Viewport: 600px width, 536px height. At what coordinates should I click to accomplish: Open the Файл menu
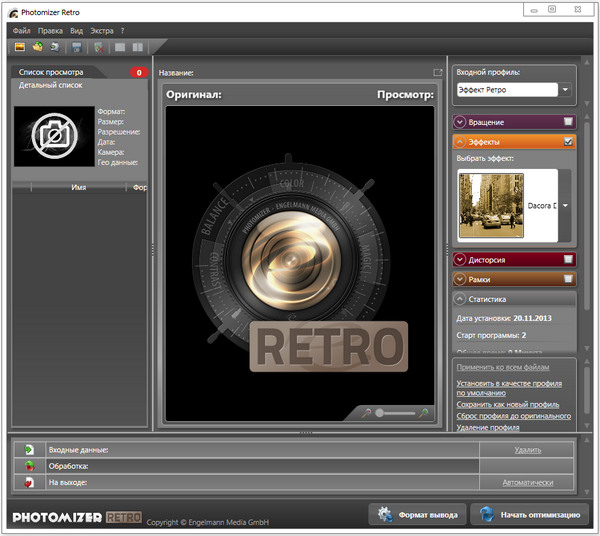coord(21,31)
